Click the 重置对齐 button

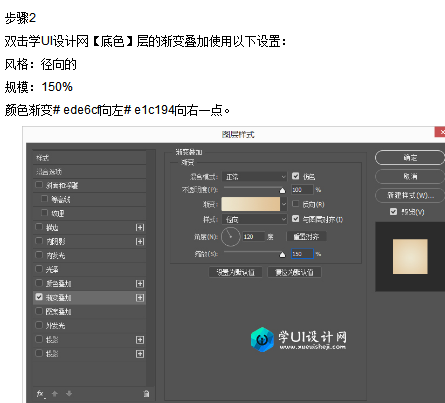tap(306, 237)
